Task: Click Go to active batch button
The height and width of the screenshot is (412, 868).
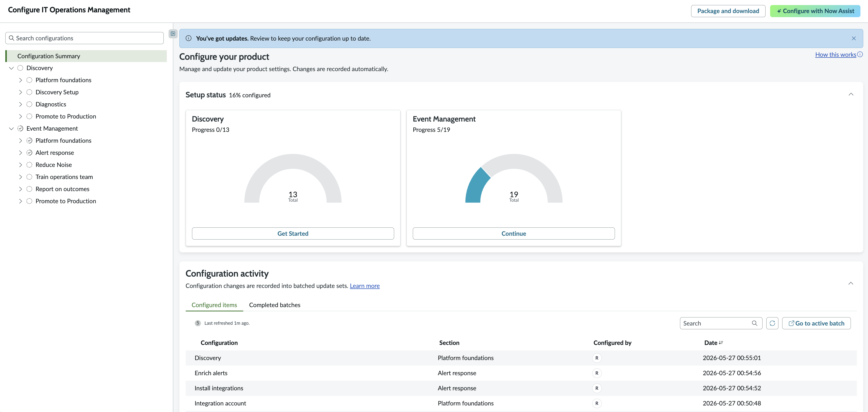Action: (x=816, y=323)
